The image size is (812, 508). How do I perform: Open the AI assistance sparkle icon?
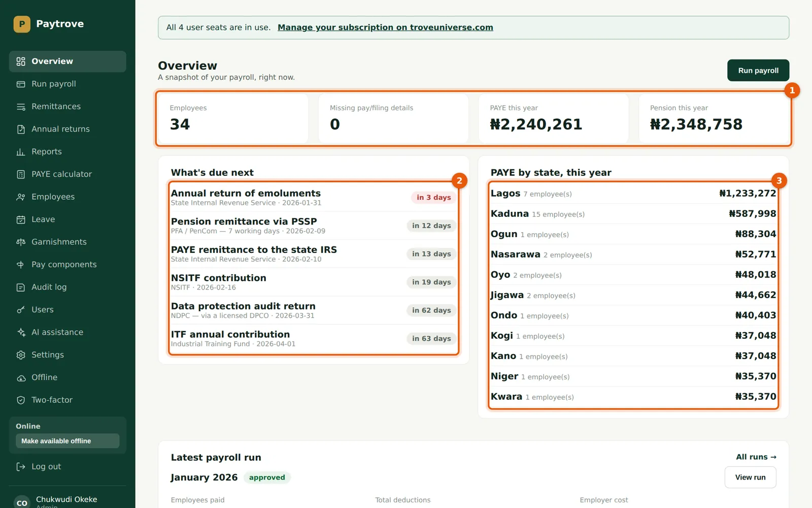(x=21, y=332)
